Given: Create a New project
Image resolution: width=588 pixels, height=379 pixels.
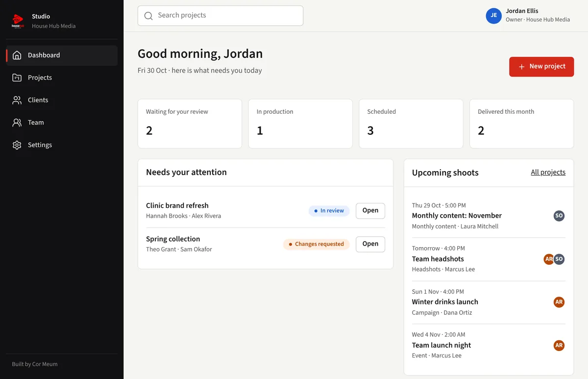Looking at the screenshot, I should [x=541, y=67].
